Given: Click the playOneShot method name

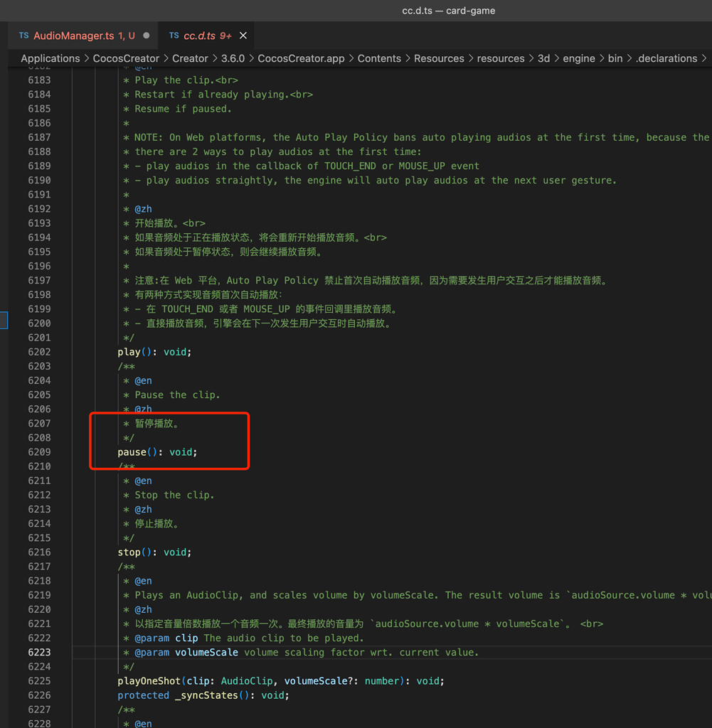Looking at the screenshot, I should click(149, 681).
